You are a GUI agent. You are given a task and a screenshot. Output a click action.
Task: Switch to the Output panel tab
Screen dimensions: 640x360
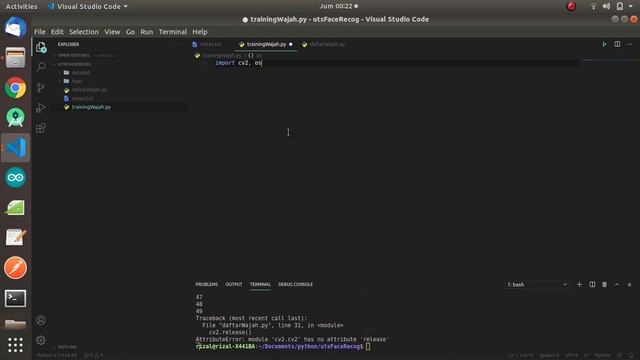(x=234, y=284)
